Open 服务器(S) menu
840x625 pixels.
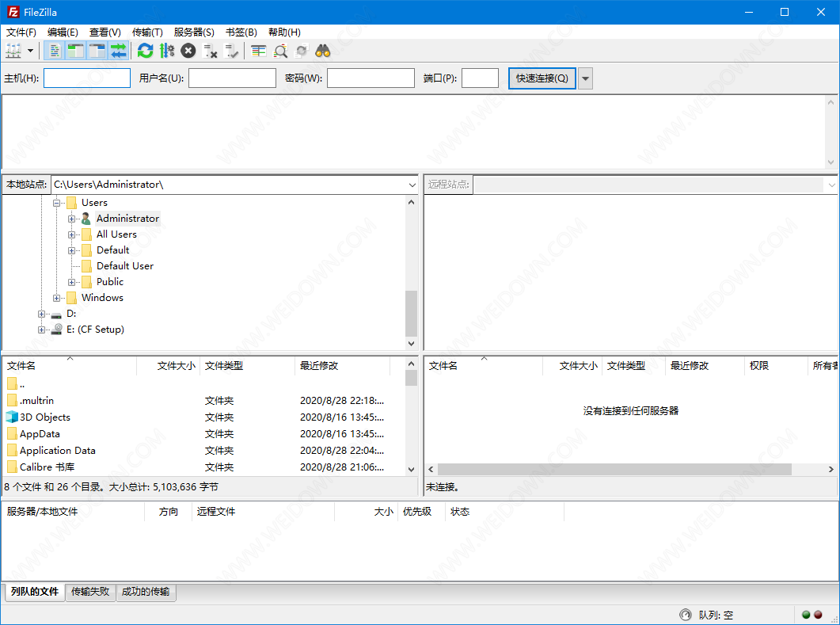(x=194, y=32)
